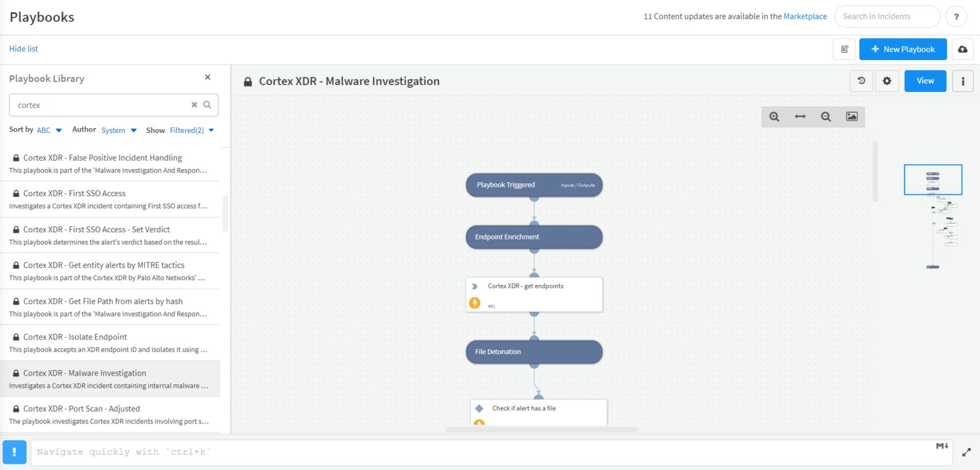Viewport: 980px width, 470px height.
Task: Click the View button
Action: (925, 81)
